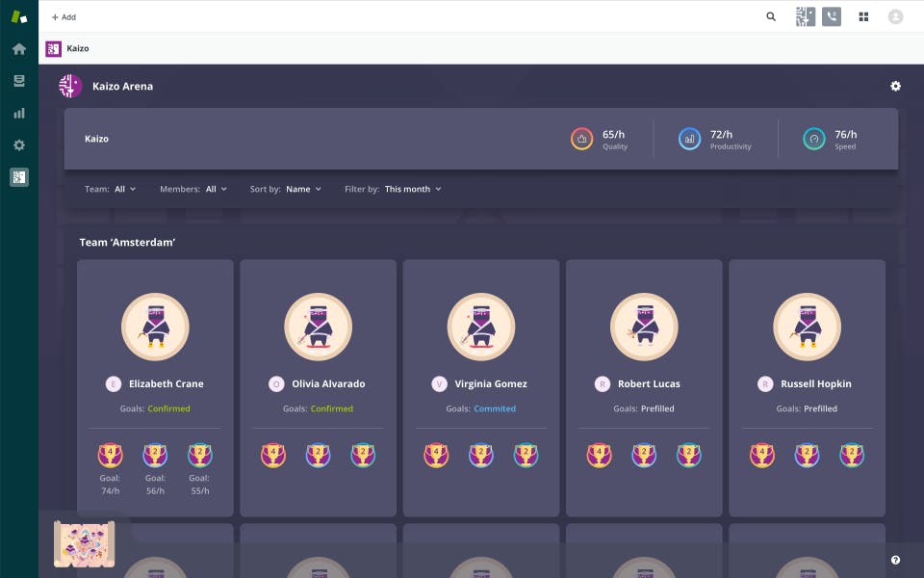Open the search magnifier in top bar
This screenshot has height=578, width=924.
click(771, 16)
